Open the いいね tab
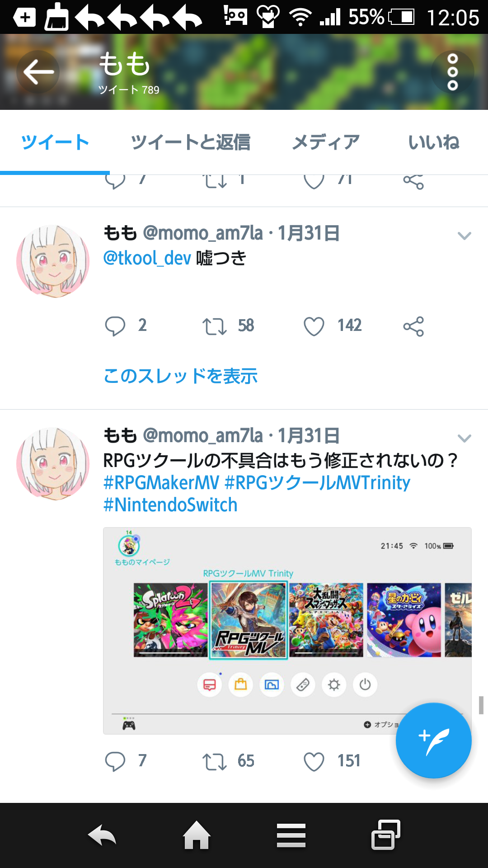Image resolution: width=488 pixels, height=868 pixels. pyautogui.click(x=434, y=142)
